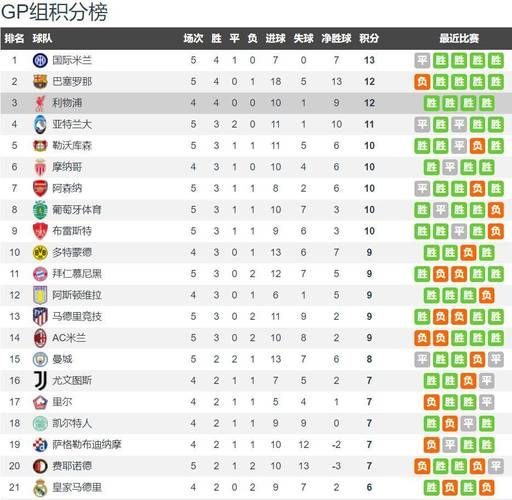The width and height of the screenshot is (512, 500).
Task: Select the highlighted 利物浦 row
Action: pyautogui.click(x=256, y=103)
